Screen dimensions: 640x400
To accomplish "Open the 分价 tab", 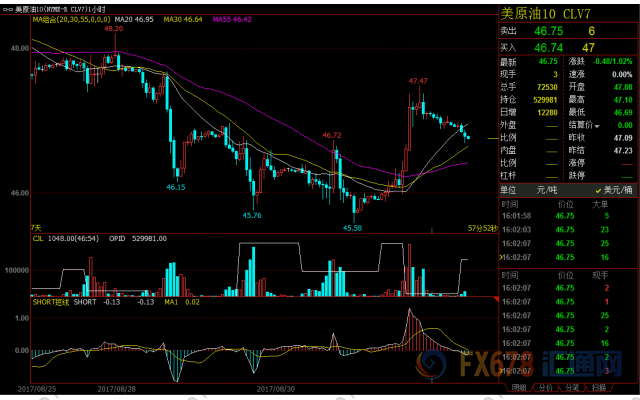I will tap(546, 386).
